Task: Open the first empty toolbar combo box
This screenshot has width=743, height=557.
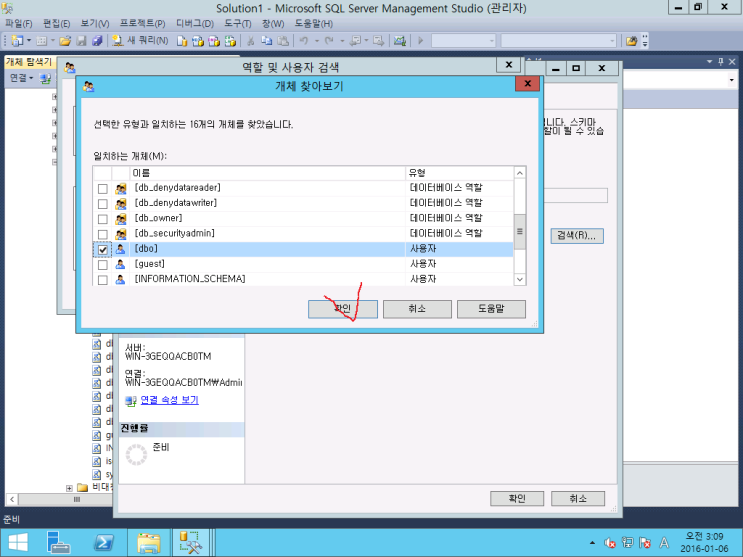Action: pos(463,41)
